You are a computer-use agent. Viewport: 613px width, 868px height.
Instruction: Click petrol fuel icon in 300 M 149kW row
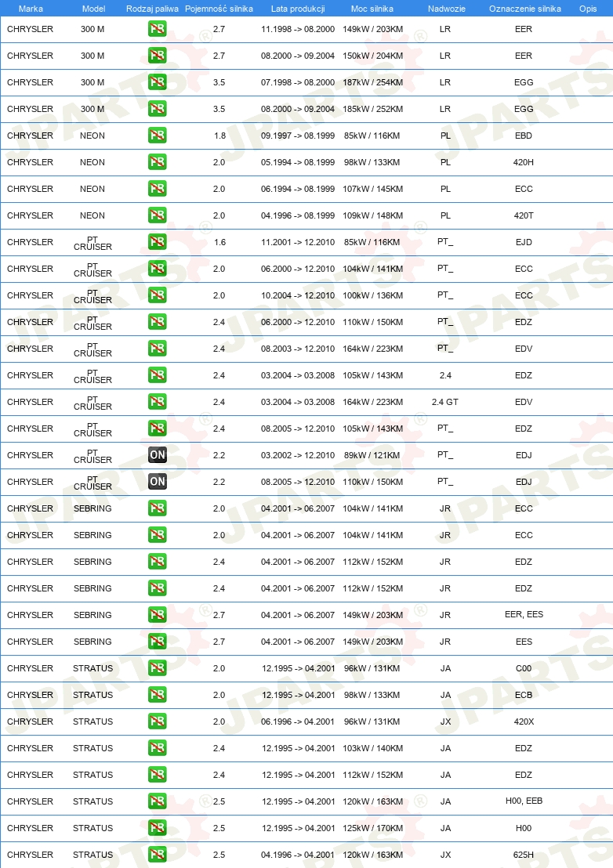(x=158, y=29)
